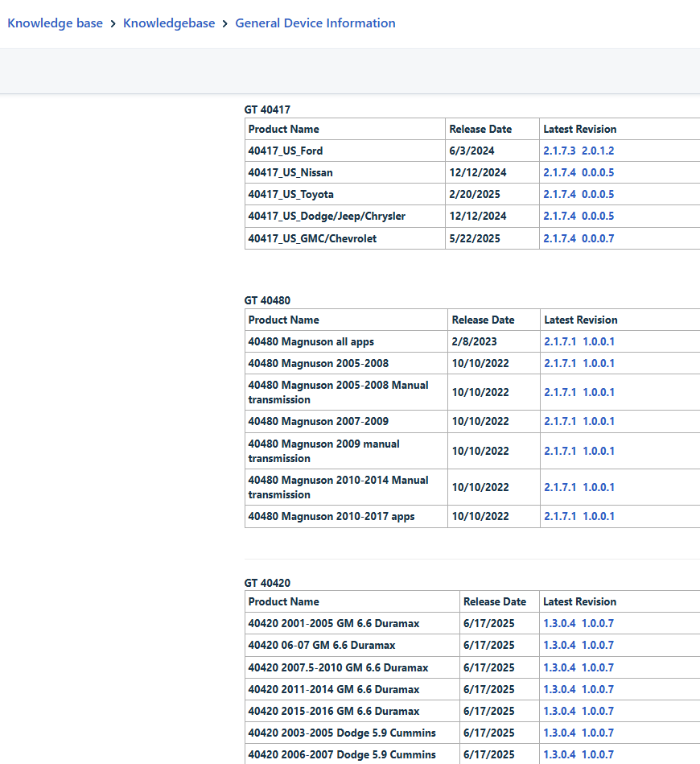
Task: Open 1.0.0.1 for Magnuson 2010-2014 Manual transmission
Action: pos(599,487)
